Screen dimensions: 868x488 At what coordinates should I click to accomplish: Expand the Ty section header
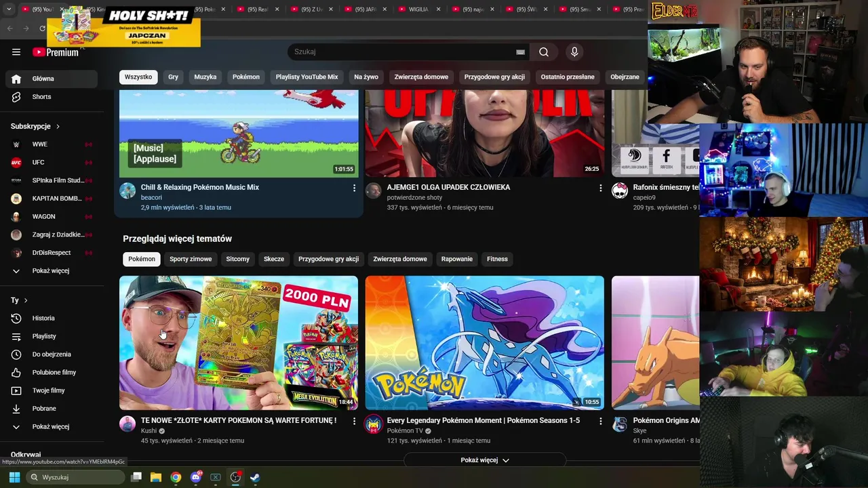[x=19, y=300]
